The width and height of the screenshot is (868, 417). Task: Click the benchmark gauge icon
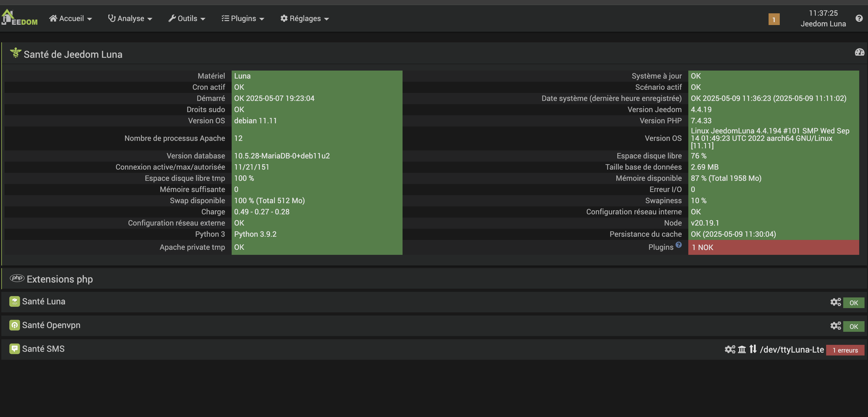pos(859,52)
